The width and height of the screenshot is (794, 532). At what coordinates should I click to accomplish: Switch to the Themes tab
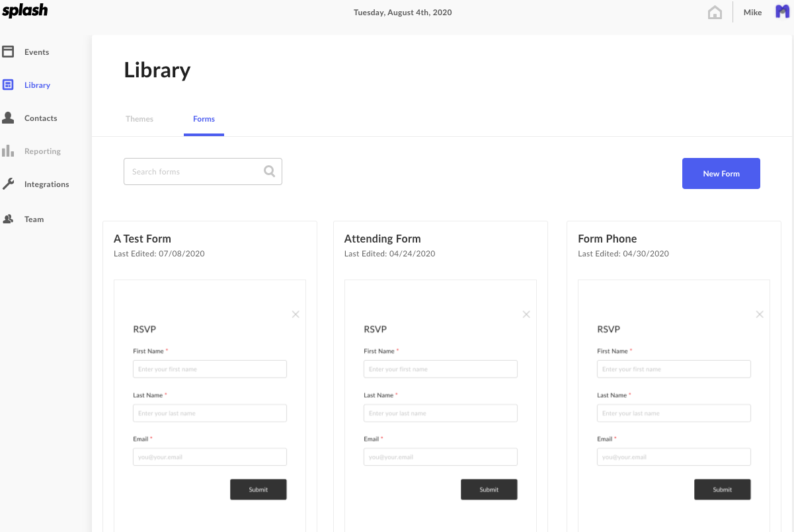tap(139, 119)
